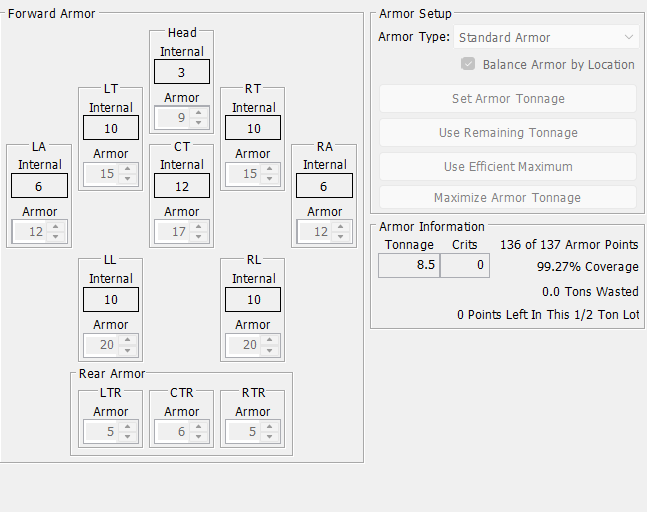Click the Crits field showing 0

pos(465,265)
